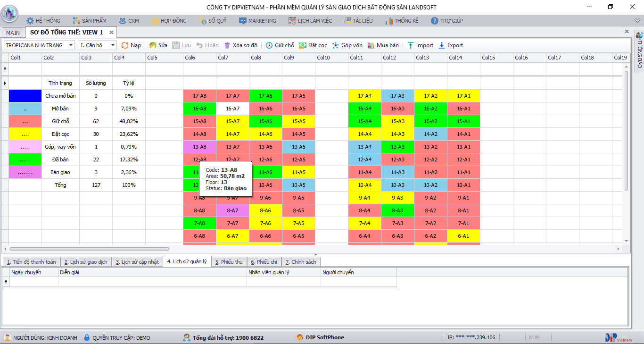Click the Hoãn undo button

pyautogui.click(x=207, y=45)
